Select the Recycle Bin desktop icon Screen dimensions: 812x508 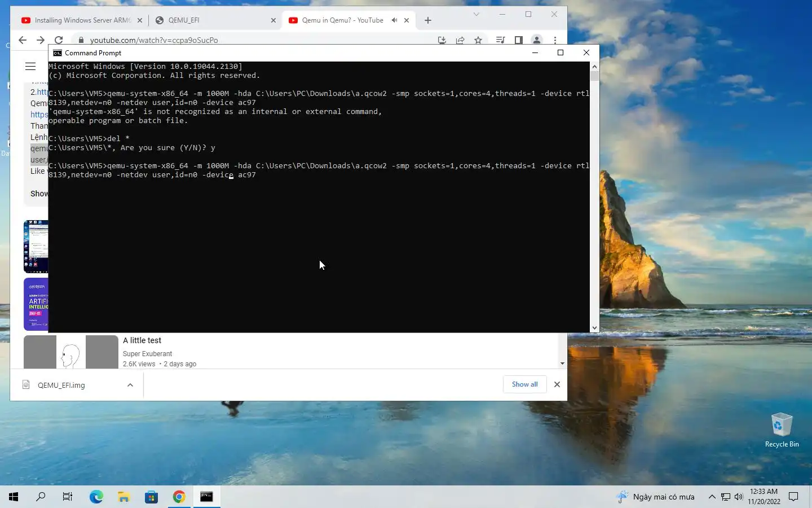[782, 430]
